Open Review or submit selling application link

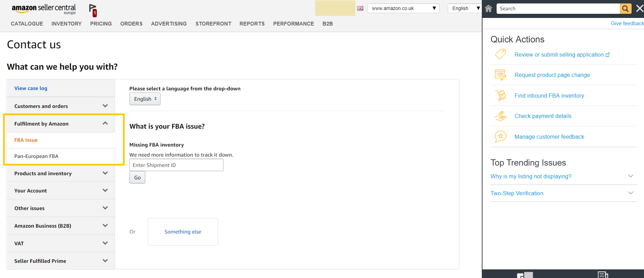[x=559, y=54]
